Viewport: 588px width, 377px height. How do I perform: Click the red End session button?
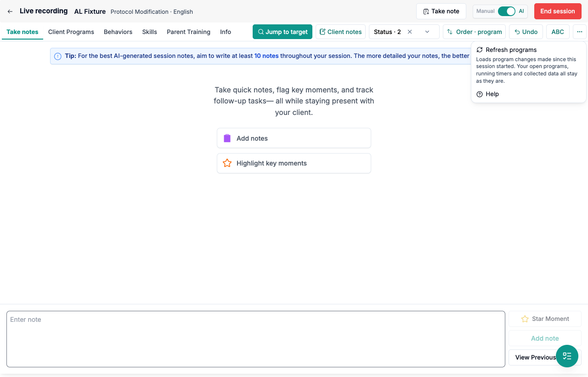click(x=558, y=11)
